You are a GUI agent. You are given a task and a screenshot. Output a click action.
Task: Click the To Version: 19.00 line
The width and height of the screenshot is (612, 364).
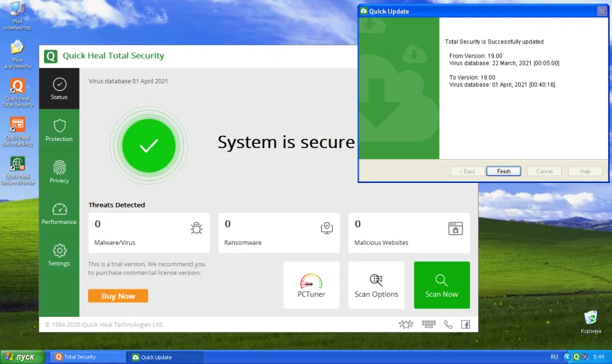(x=472, y=78)
